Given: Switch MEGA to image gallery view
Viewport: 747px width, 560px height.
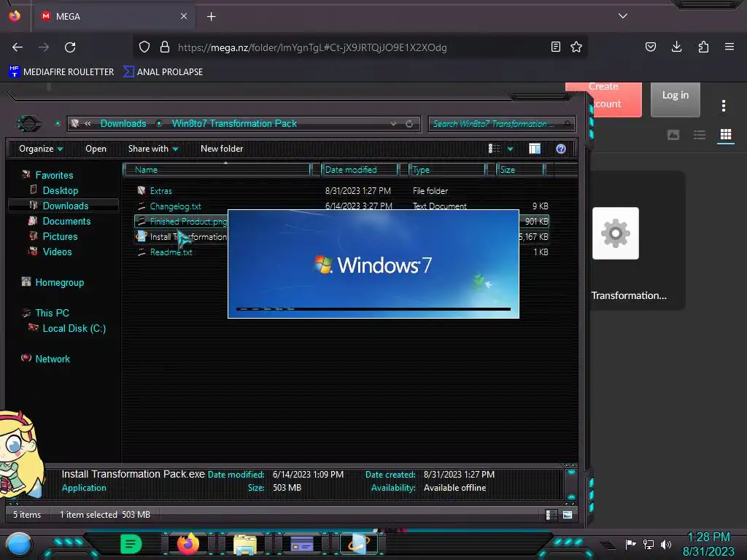Looking at the screenshot, I should (x=673, y=135).
